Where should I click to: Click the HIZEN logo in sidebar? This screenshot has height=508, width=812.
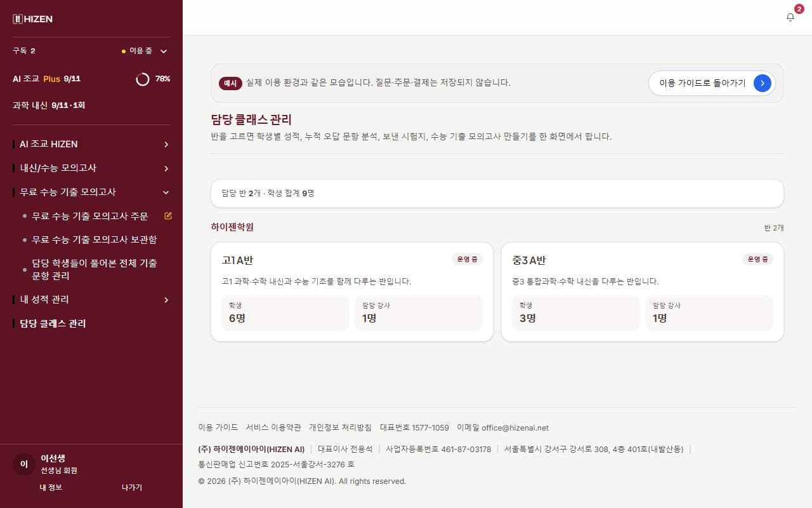33,19
